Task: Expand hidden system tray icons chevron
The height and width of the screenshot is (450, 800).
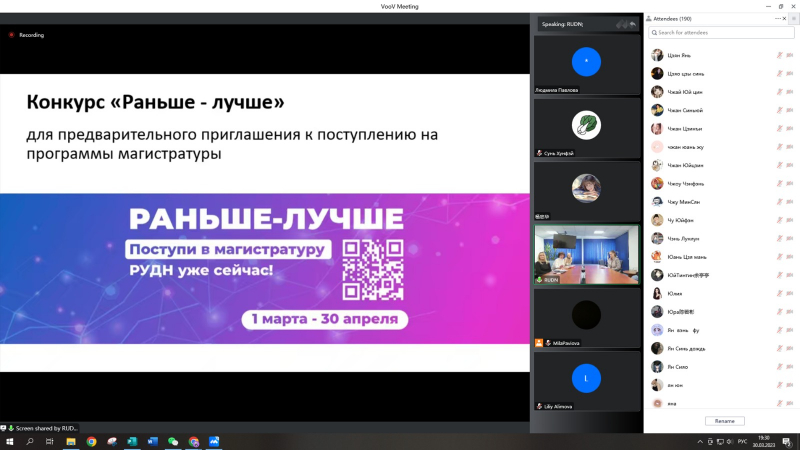Action: [x=698, y=441]
